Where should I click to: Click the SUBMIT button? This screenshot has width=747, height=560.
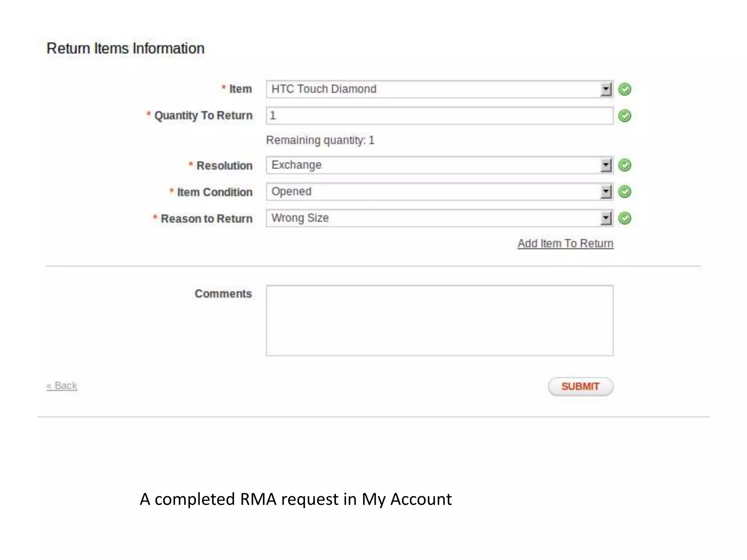(x=581, y=386)
